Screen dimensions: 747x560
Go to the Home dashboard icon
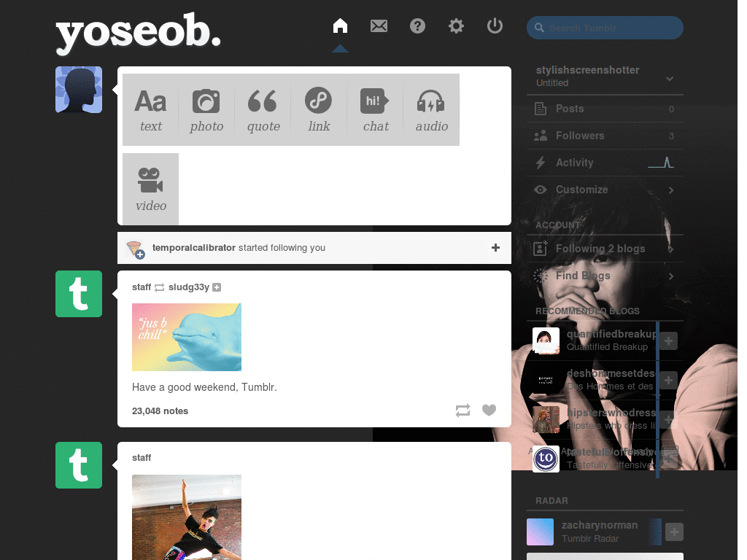pos(340,26)
